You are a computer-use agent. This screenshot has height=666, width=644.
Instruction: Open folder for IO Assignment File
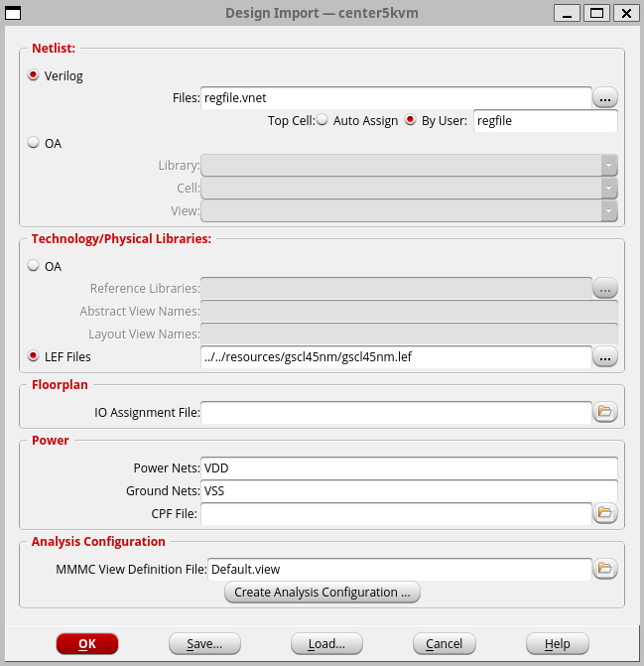tap(605, 412)
